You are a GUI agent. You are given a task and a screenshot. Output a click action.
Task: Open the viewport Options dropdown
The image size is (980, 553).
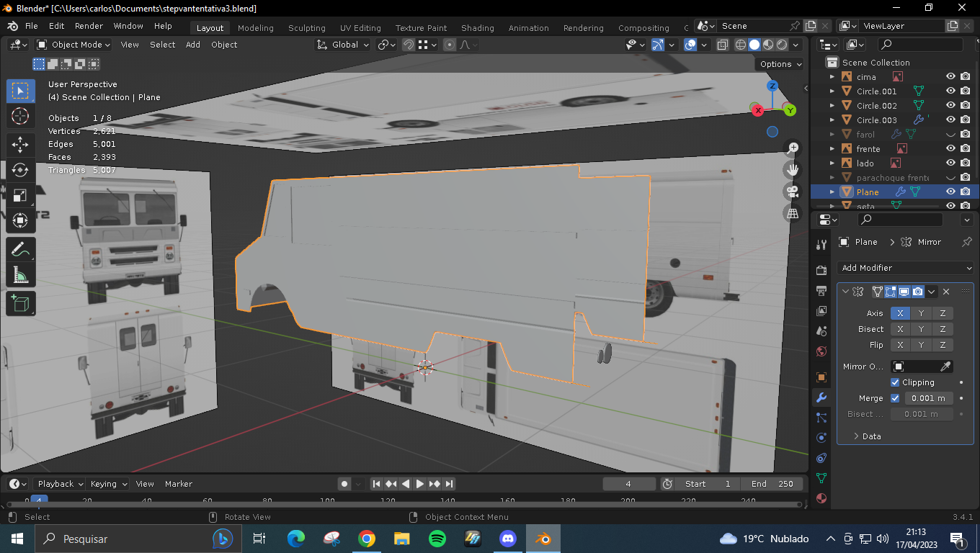[x=780, y=64]
